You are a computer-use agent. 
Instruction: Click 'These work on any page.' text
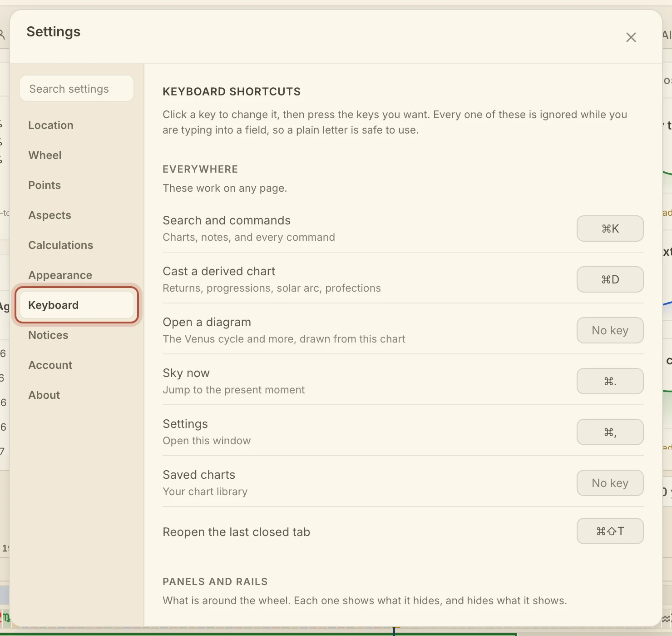[x=225, y=188]
